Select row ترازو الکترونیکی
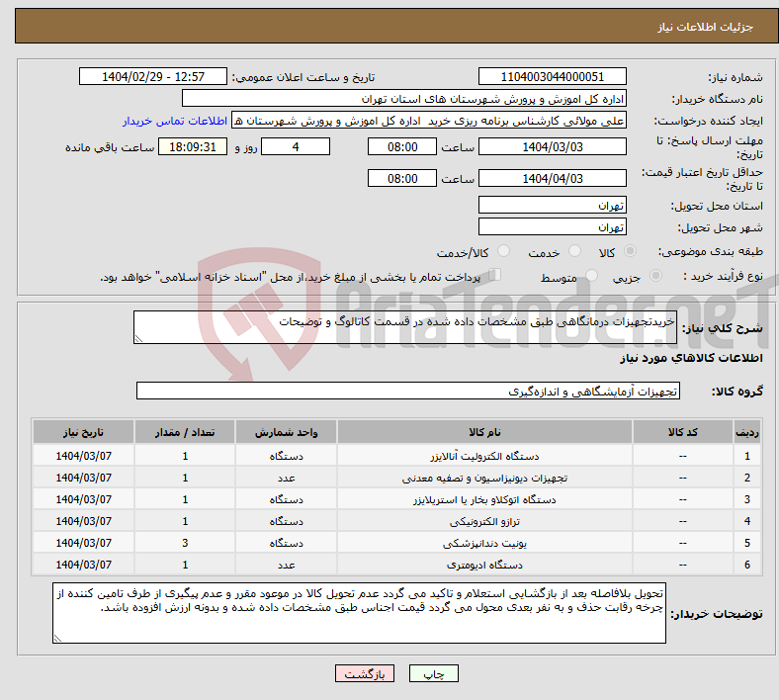Image resolution: width=779 pixels, height=700 pixels. pos(396,521)
